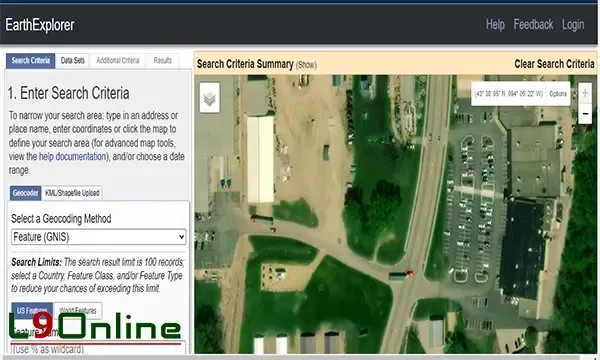
Task: Click the '1. Enter Search Criteria' heading
Action: (68, 93)
